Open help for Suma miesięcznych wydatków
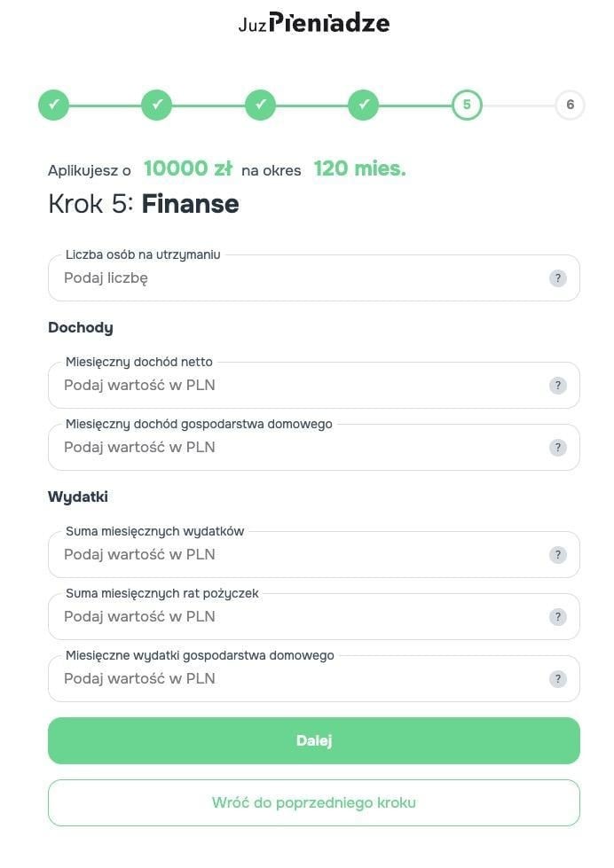The image size is (614, 868). [x=557, y=554]
